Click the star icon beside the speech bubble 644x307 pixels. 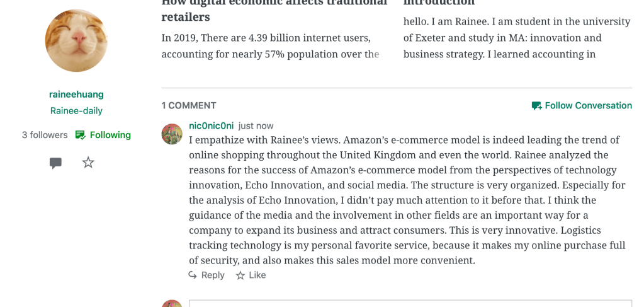point(88,163)
